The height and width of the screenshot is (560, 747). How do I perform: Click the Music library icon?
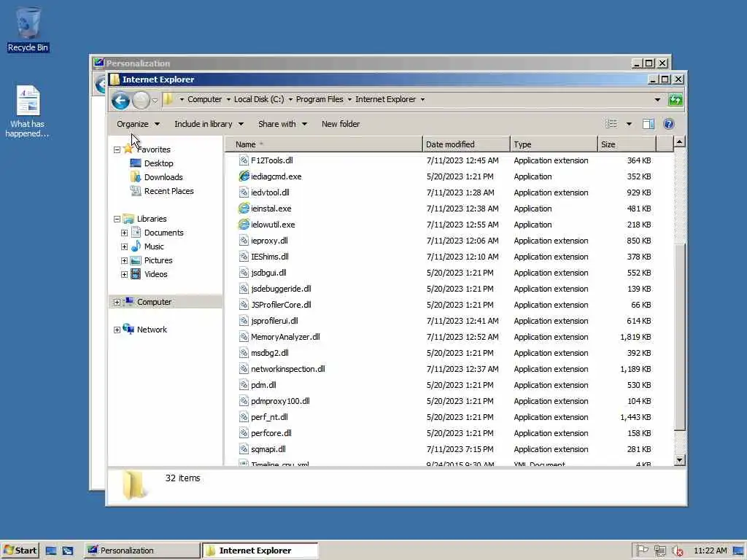136,246
